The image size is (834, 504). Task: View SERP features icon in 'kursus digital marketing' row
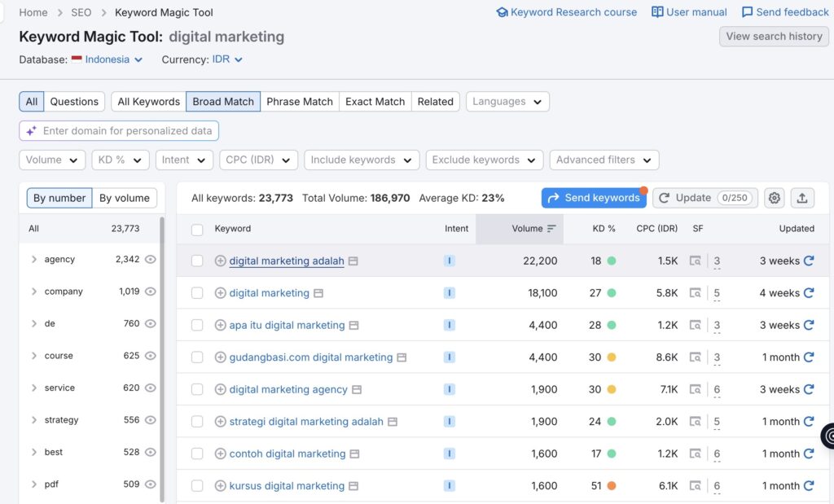[x=696, y=486]
